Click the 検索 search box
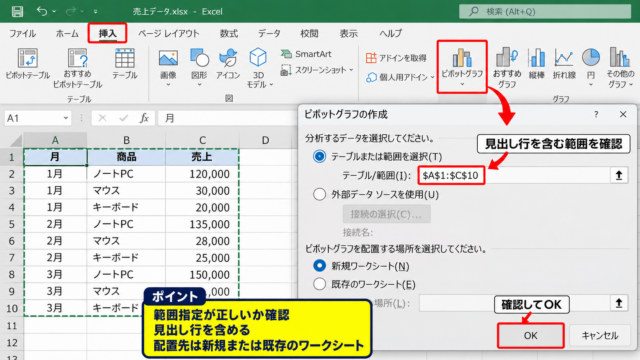 point(545,11)
